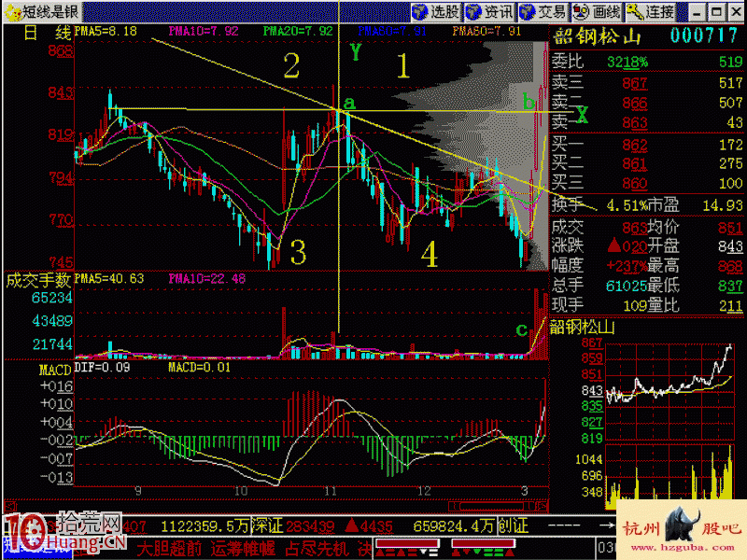Click the PMA5=8.18 moving average label
The image size is (747, 560).
pyautogui.click(x=106, y=32)
